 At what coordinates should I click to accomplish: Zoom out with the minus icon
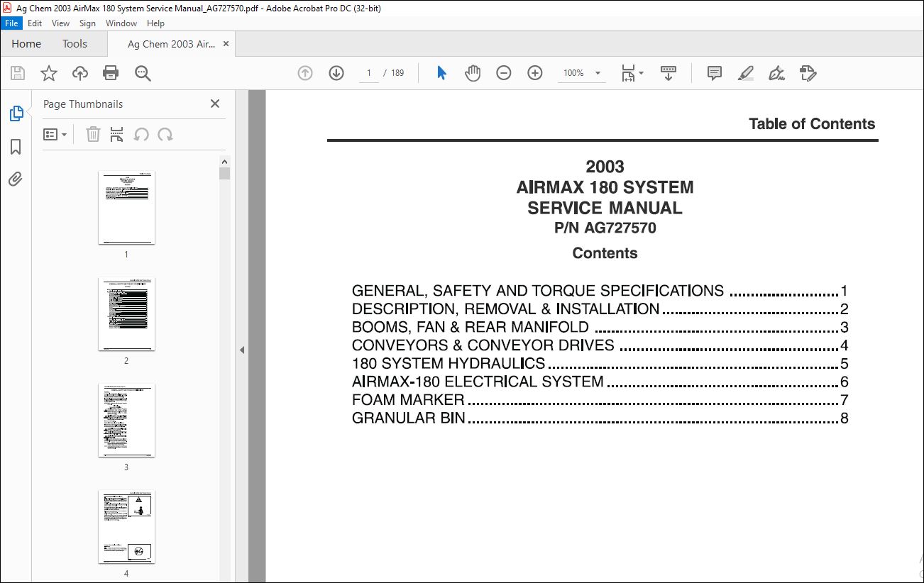pyautogui.click(x=504, y=73)
